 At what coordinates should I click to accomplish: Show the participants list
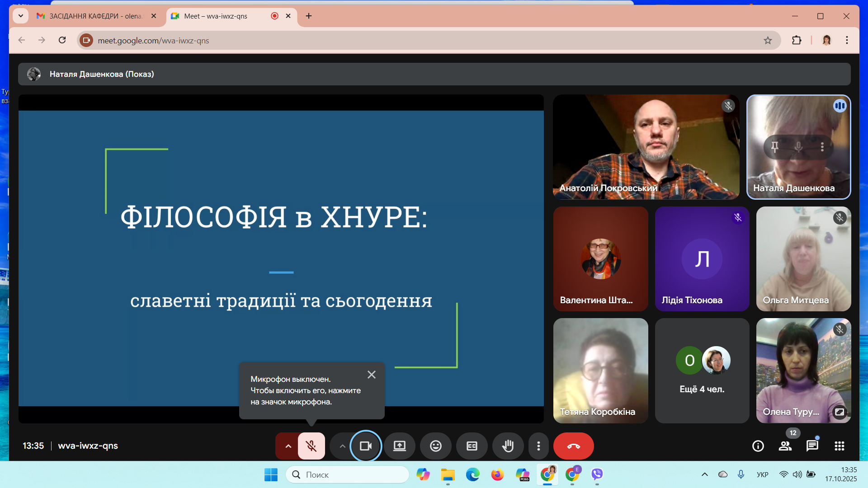785,446
